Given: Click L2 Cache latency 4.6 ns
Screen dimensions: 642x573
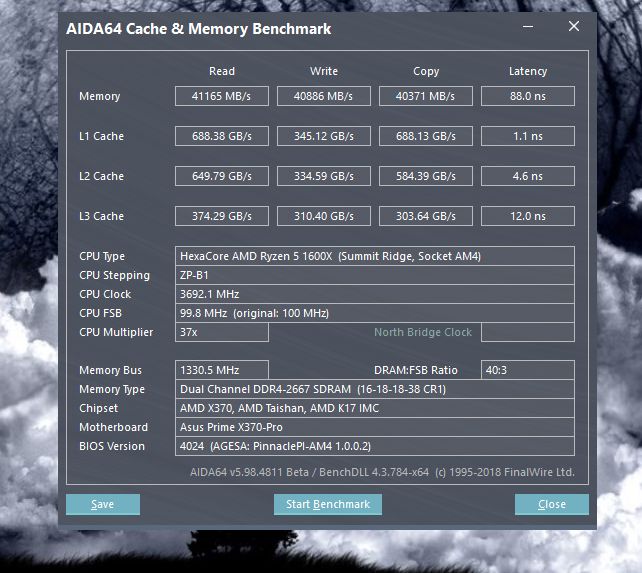Looking at the screenshot, I should (x=528, y=176).
